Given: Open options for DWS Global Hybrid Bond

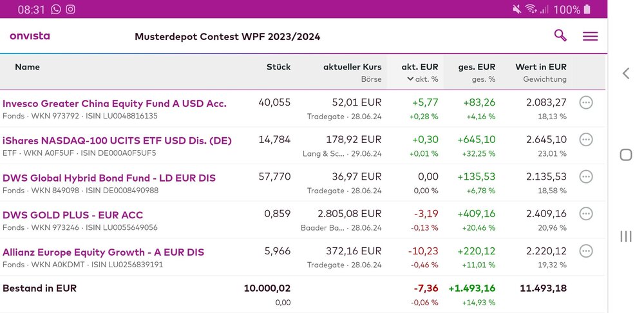Looking at the screenshot, I should (x=585, y=177).
